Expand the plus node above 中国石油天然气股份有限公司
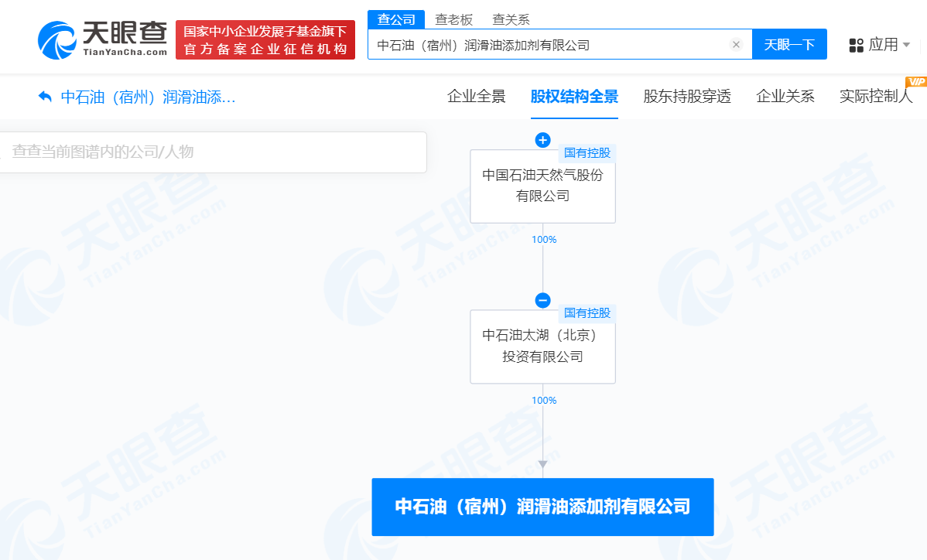The width and height of the screenshot is (927, 560). tap(542, 140)
